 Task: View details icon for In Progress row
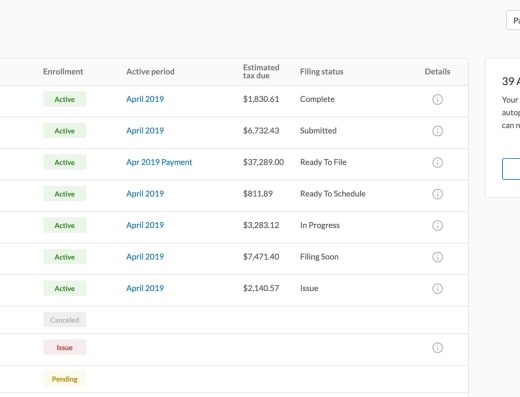pos(437,225)
